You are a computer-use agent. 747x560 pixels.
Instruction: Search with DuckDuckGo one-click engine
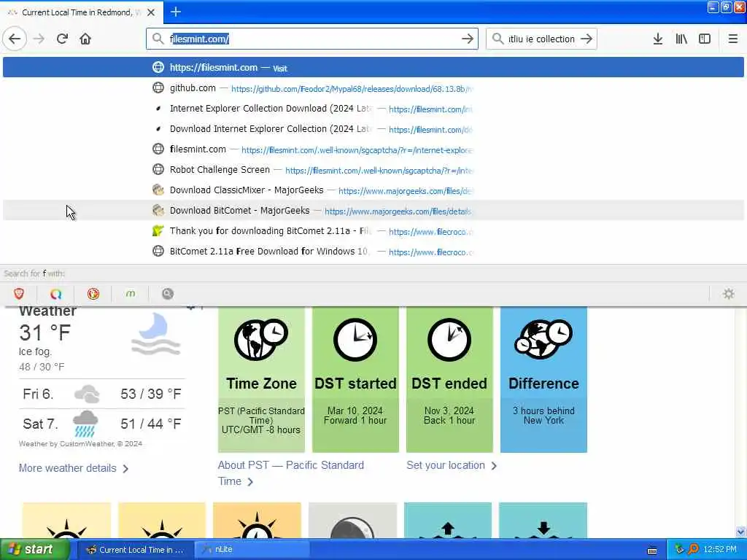pyautogui.click(x=93, y=294)
